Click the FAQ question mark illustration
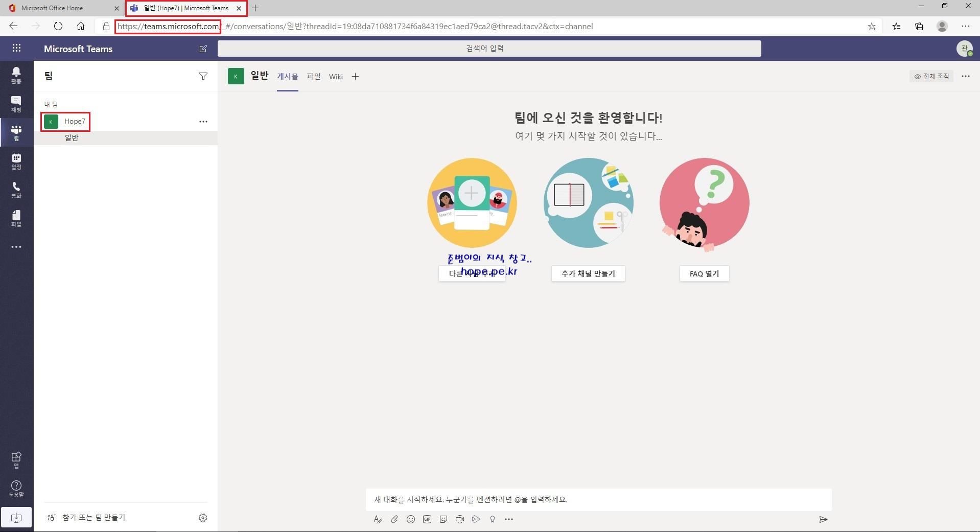 click(x=705, y=205)
